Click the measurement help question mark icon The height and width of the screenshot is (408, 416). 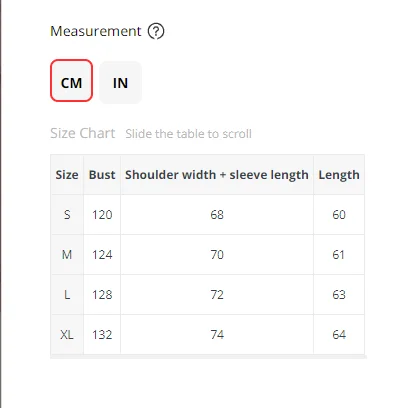[156, 31]
